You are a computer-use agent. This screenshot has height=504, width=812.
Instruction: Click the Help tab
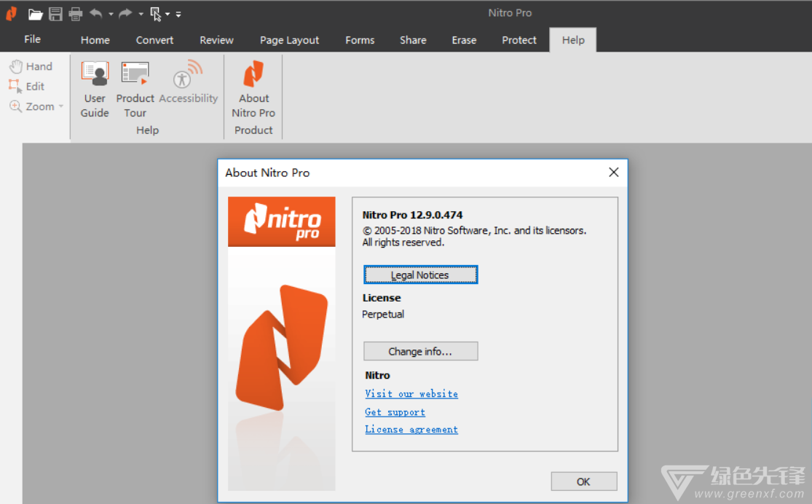pos(572,40)
